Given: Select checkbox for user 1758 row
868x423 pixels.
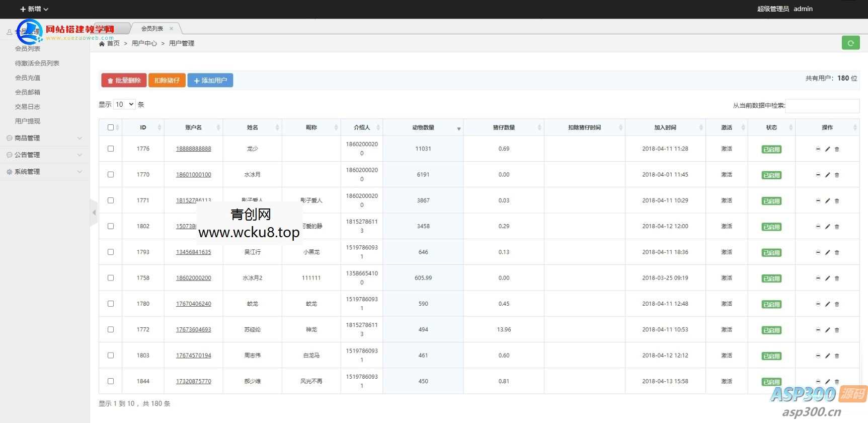Looking at the screenshot, I should pyautogui.click(x=111, y=278).
